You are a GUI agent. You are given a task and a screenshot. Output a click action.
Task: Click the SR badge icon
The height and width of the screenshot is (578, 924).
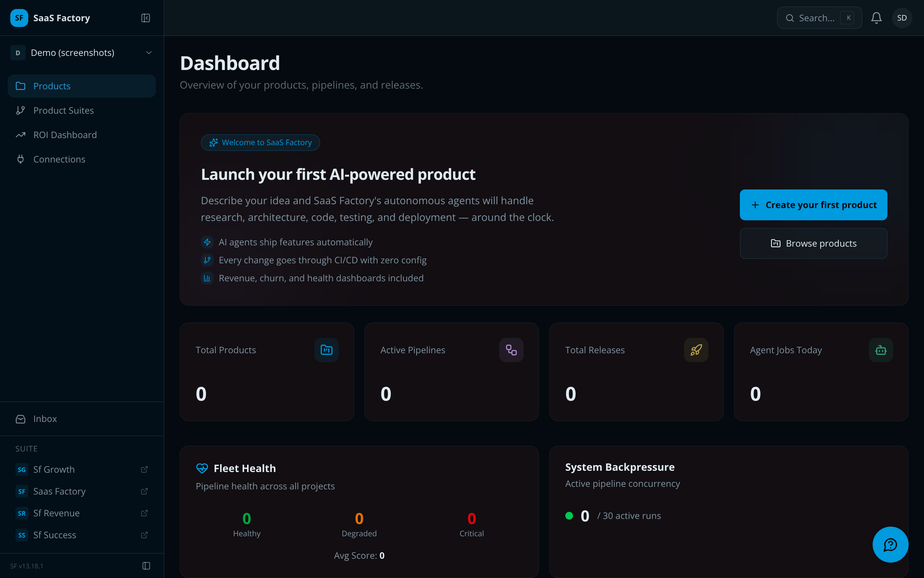click(x=22, y=513)
